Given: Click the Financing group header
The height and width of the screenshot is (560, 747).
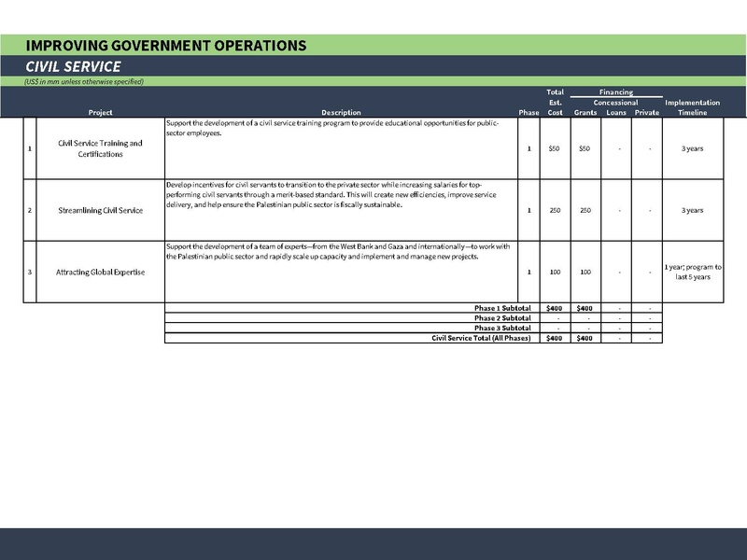Looking at the screenshot, I should pyautogui.click(x=616, y=92).
